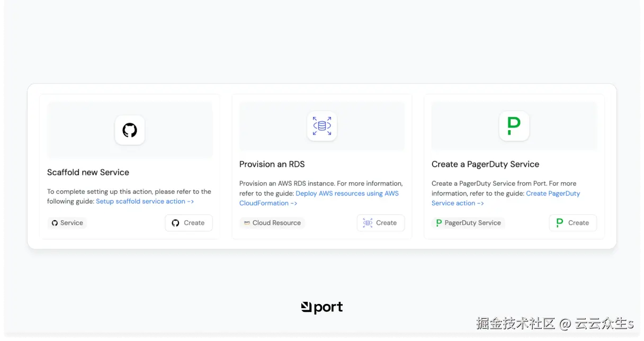The width and height of the screenshot is (644, 341).
Task: Click the Create button on PagerDuty Service card
Action: tap(573, 223)
